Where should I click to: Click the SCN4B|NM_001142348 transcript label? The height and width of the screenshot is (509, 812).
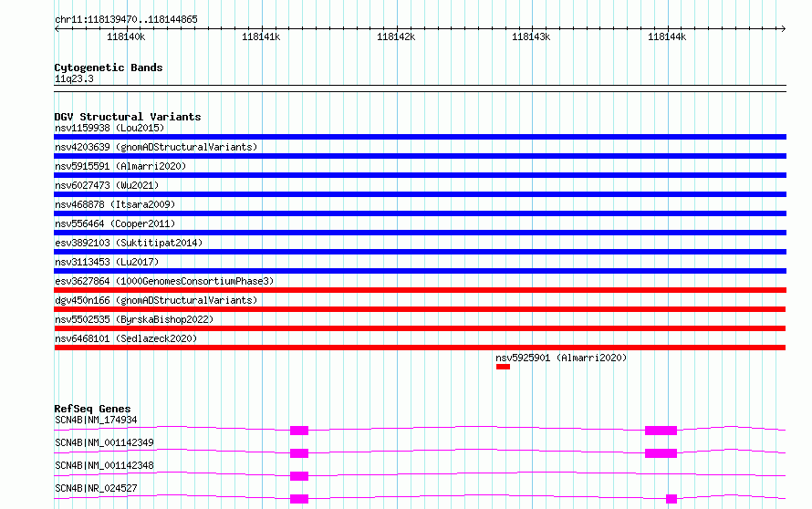click(104, 465)
